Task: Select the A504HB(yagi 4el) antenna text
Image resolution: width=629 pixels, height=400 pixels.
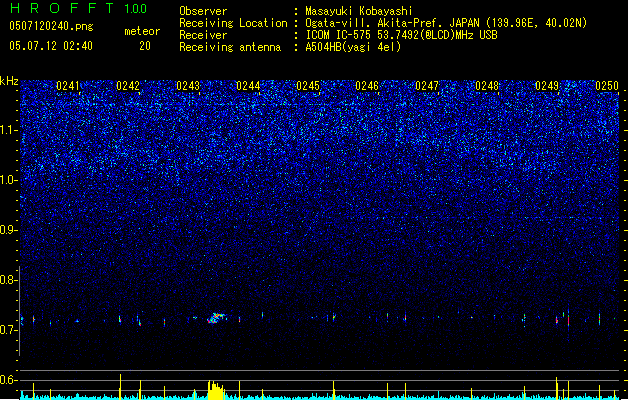Action: click(353, 47)
